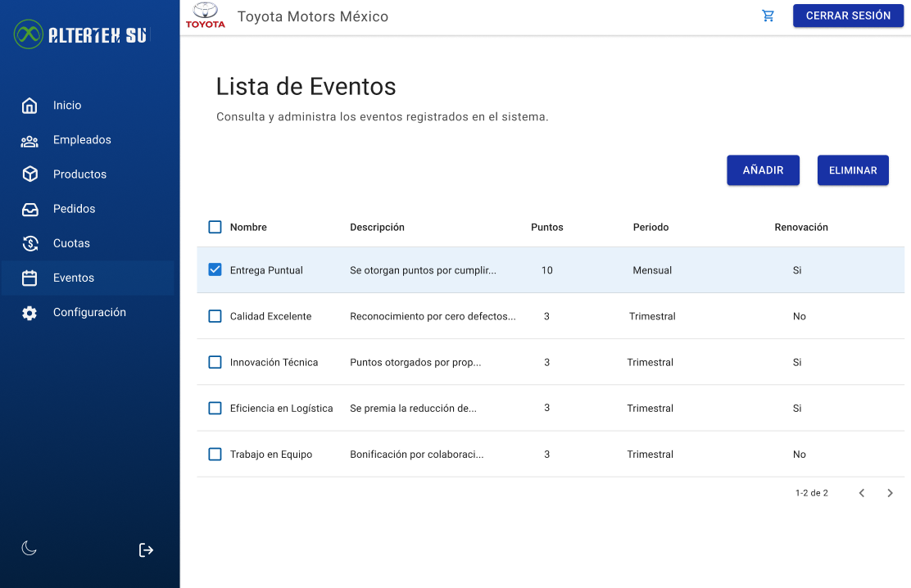Go to next page of table
This screenshot has height=588, width=911.
890,493
